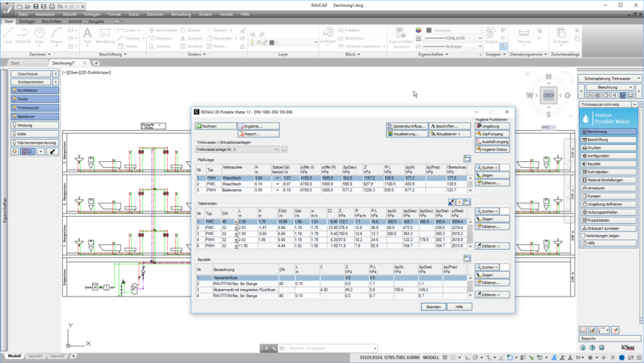Open the Report option in dialog
The height and width of the screenshot is (363, 644).
pyautogui.click(x=258, y=134)
